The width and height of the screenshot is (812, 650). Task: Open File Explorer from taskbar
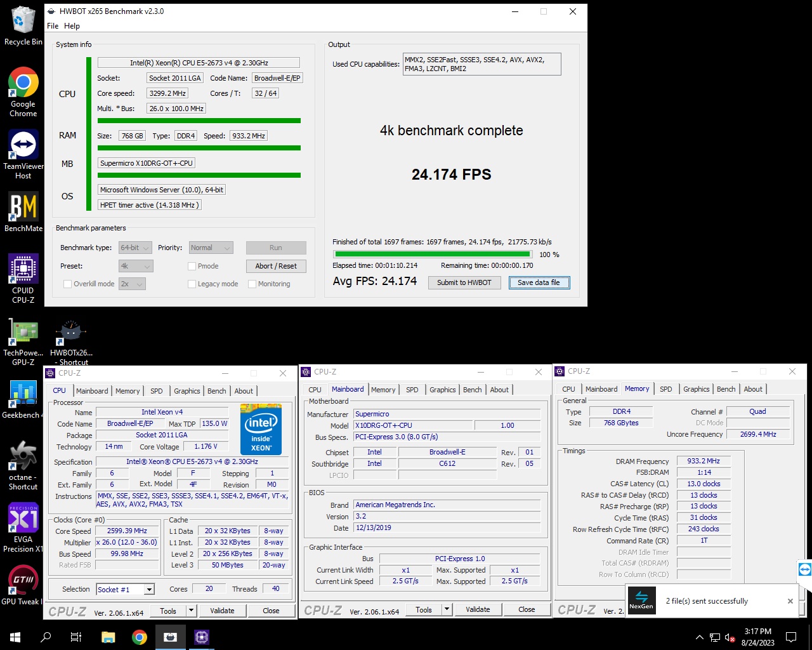pos(108,637)
